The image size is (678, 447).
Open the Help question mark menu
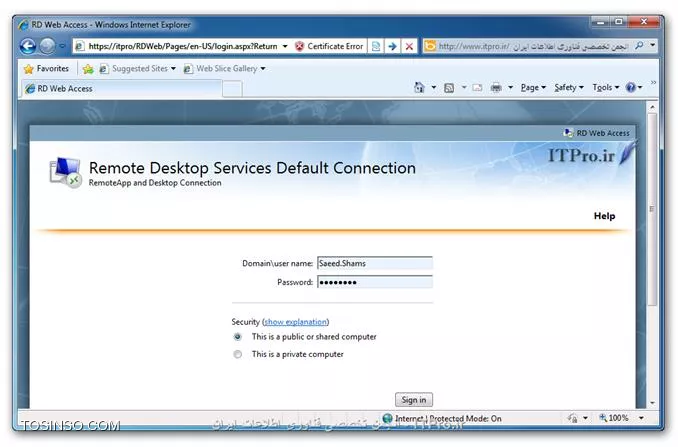click(x=634, y=88)
